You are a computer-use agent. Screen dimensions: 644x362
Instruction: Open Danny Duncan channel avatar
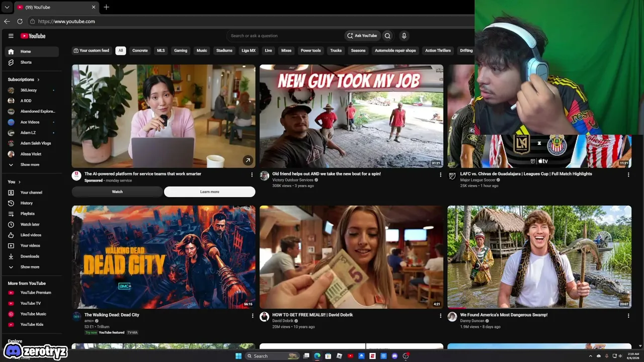point(452,317)
